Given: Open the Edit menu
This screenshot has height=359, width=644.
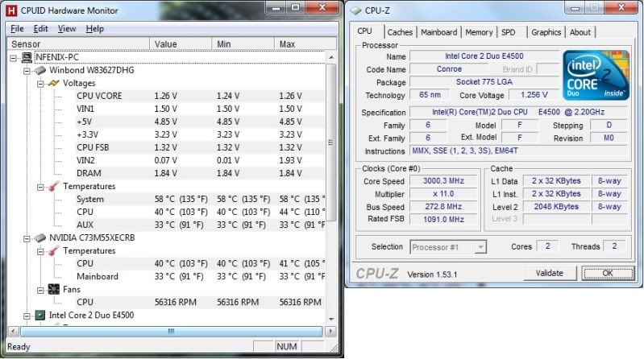Looking at the screenshot, I should [40, 29].
